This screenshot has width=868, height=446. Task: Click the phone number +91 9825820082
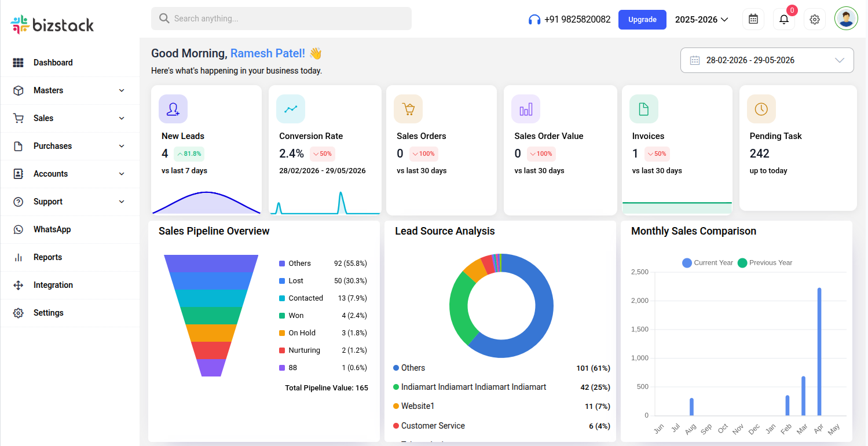pos(577,19)
